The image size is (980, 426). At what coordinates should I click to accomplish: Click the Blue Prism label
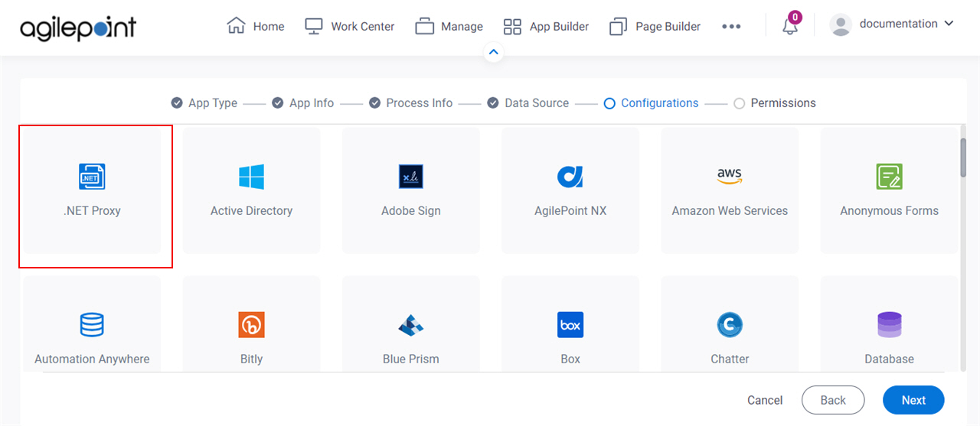pyautogui.click(x=411, y=359)
